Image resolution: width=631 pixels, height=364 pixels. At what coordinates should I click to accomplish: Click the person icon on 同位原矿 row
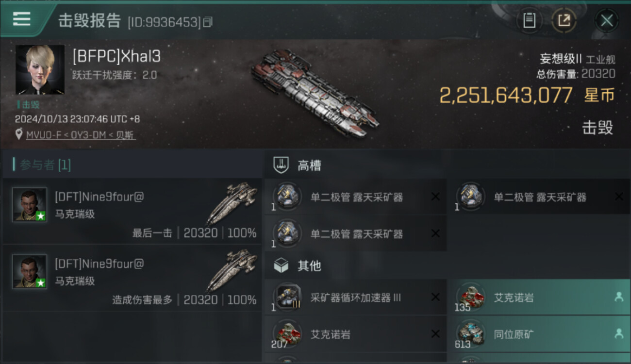pyautogui.click(x=619, y=334)
